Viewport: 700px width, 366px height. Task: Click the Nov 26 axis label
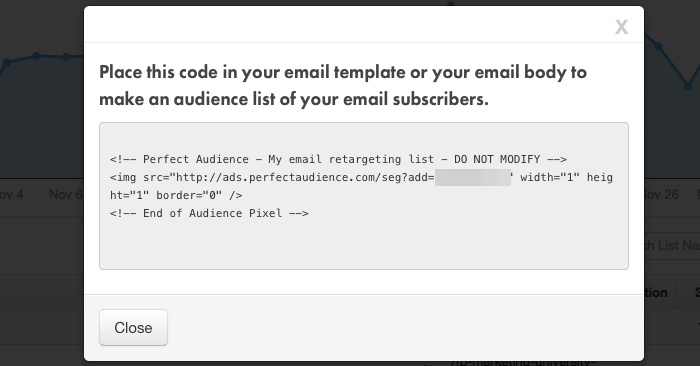[x=662, y=195]
